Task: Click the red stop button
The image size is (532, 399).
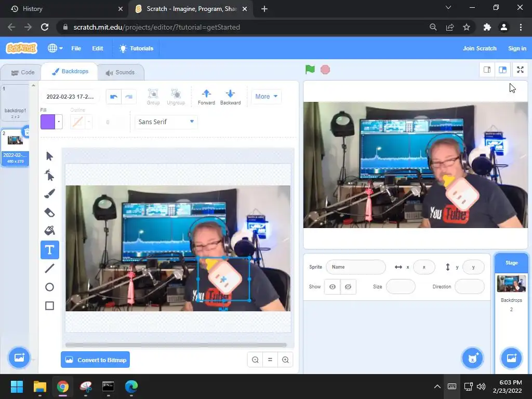Action: (x=325, y=70)
